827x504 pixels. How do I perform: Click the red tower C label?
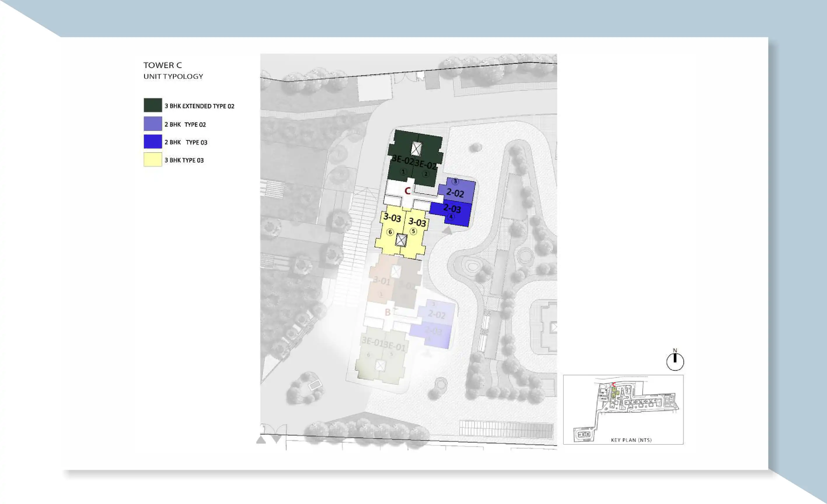click(407, 191)
